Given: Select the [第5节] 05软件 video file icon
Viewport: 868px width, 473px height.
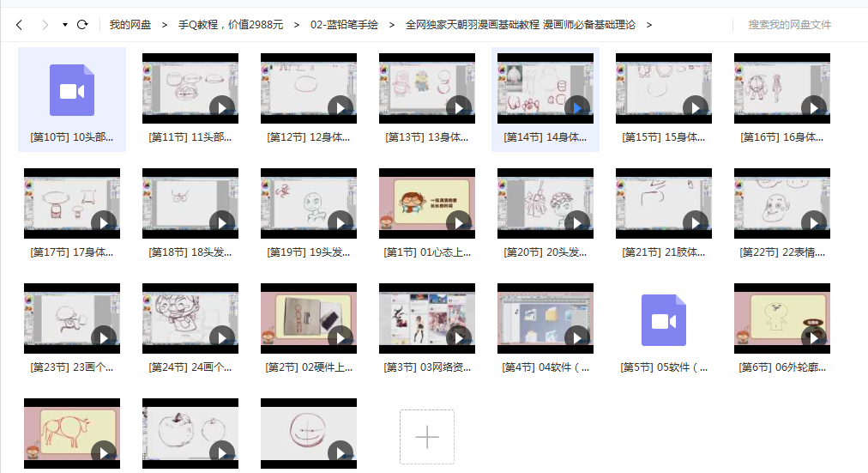Looking at the screenshot, I should (664, 320).
